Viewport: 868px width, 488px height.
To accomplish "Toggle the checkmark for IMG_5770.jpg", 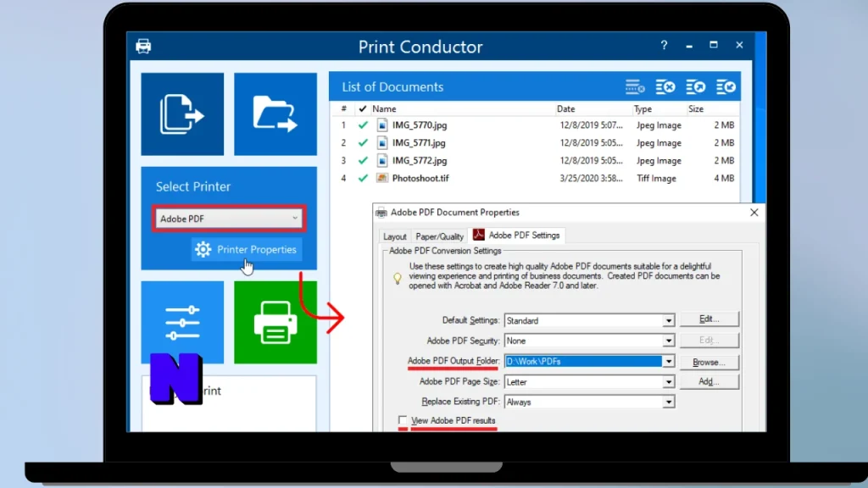I will (363, 125).
